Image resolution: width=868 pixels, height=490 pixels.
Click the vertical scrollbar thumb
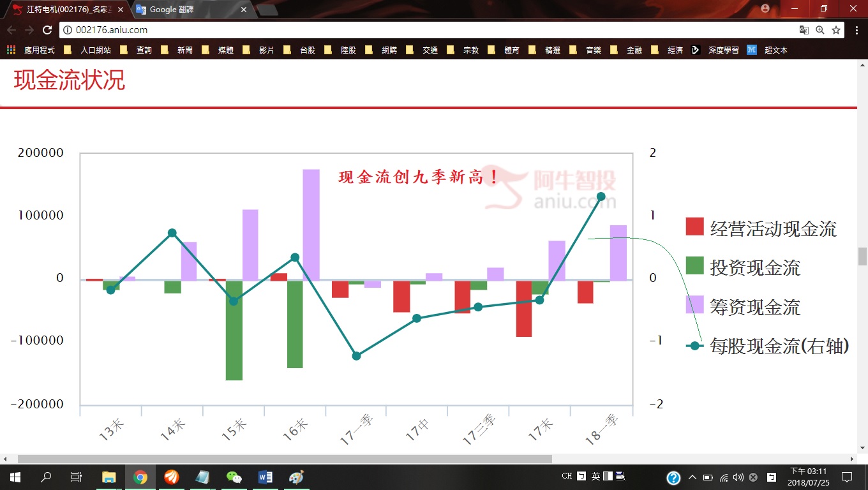coord(862,256)
